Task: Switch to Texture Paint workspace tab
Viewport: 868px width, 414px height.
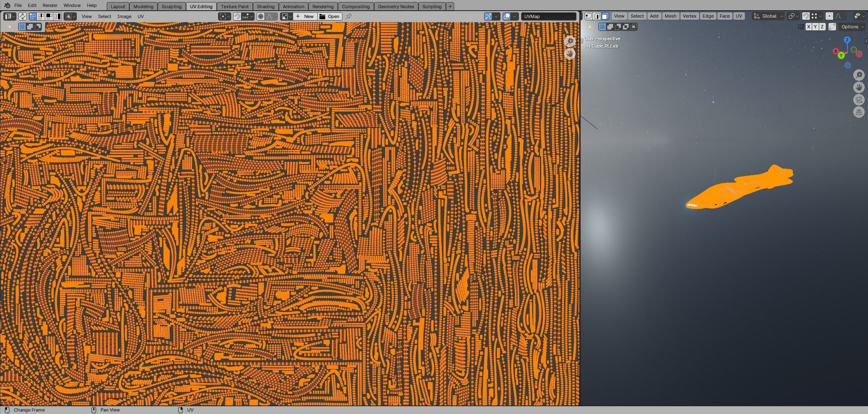Action: click(235, 7)
